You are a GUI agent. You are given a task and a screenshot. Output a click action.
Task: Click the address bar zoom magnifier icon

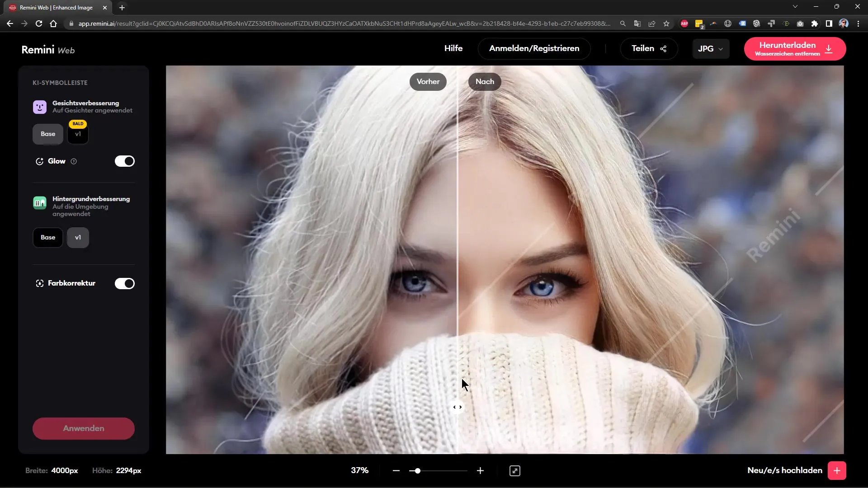(623, 23)
